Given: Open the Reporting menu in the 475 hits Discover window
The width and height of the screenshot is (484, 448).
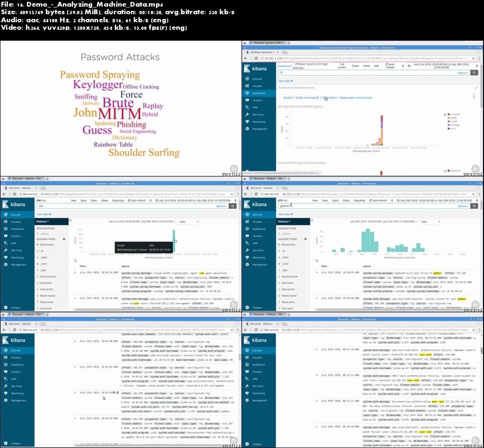Looking at the screenshot, I should tap(359, 201).
